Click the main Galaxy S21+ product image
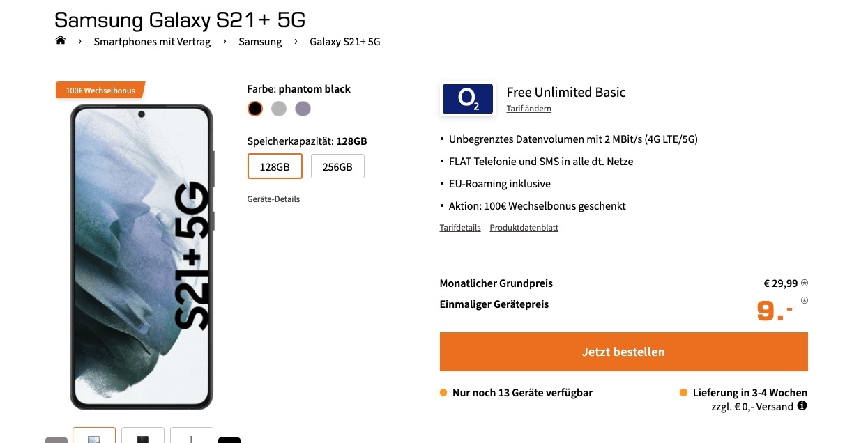868x443 pixels. [142, 256]
